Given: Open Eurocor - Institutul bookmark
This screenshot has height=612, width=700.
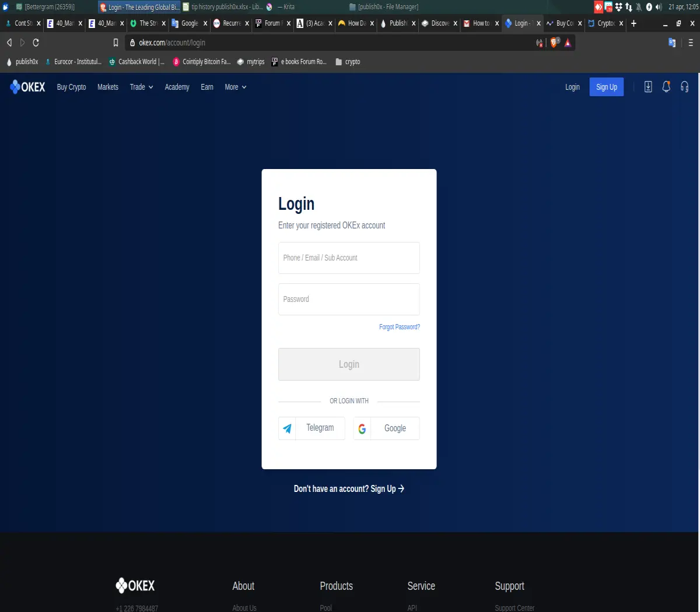Looking at the screenshot, I should click(73, 62).
